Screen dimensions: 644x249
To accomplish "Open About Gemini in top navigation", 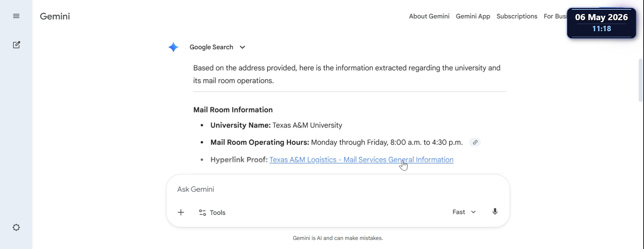I will click(x=429, y=16).
